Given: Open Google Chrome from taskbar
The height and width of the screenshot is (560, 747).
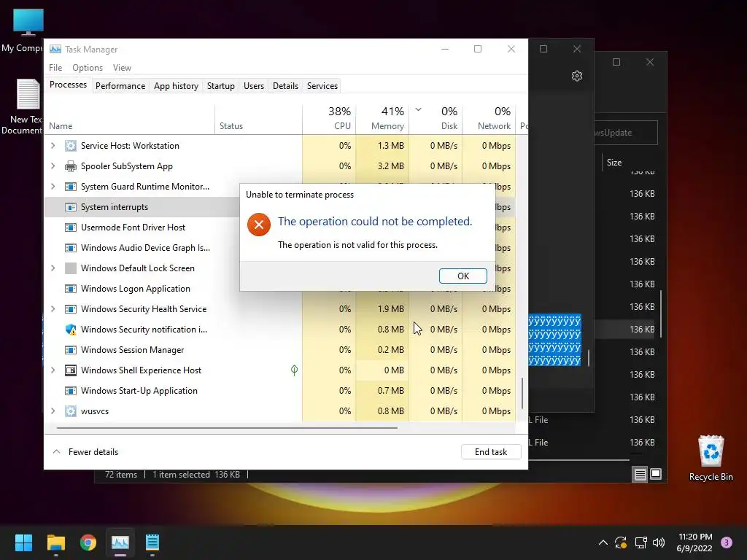Looking at the screenshot, I should [x=88, y=542].
